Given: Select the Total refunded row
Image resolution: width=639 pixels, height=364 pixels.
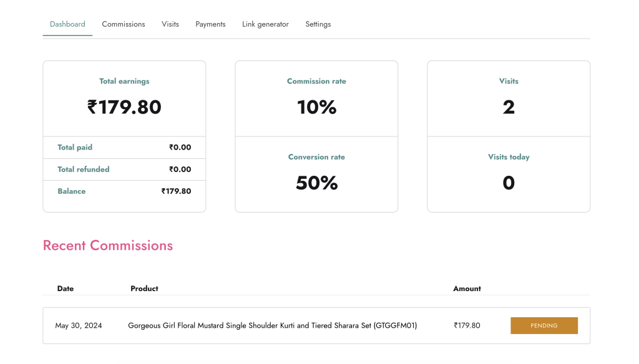Looking at the screenshot, I should tap(124, 170).
